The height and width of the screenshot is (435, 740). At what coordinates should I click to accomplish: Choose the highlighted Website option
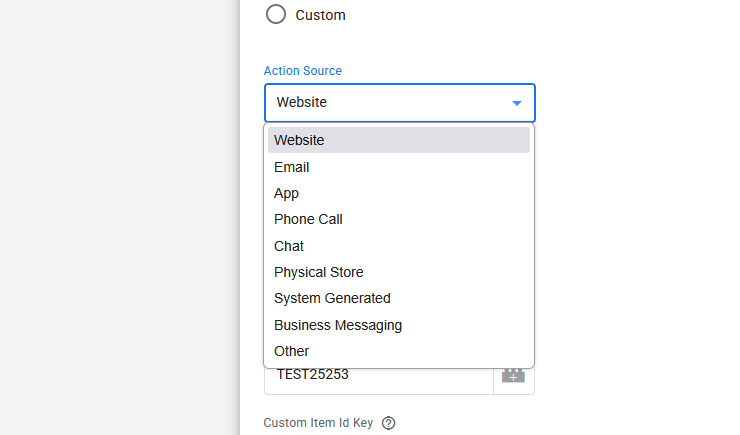[x=399, y=140]
